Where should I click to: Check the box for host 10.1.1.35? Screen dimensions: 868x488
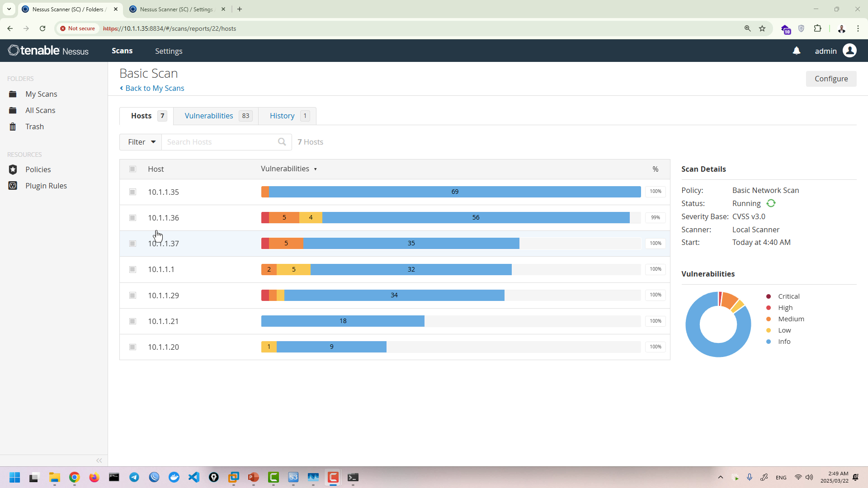pos(132,192)
